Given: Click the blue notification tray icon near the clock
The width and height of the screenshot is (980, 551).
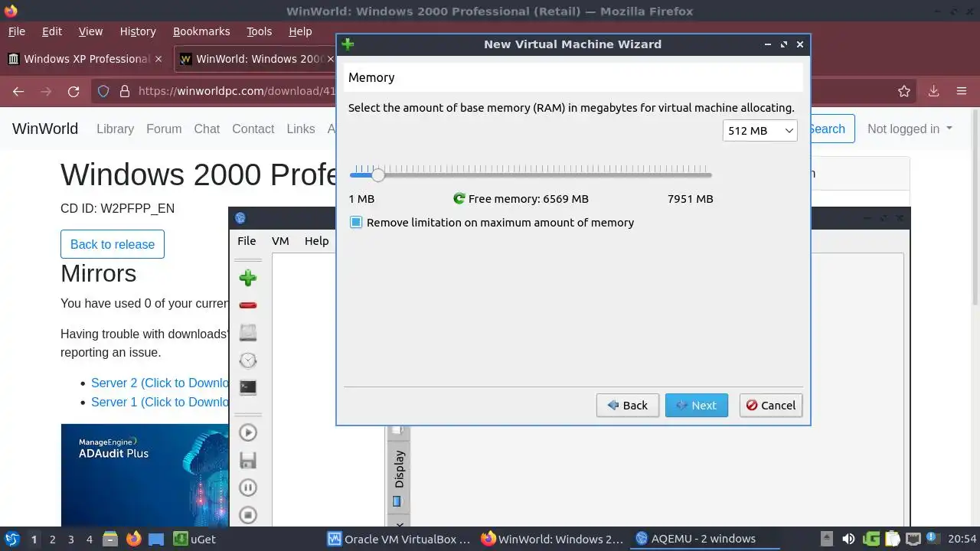Looking at the screenshot, I should (x=932, y=539).
